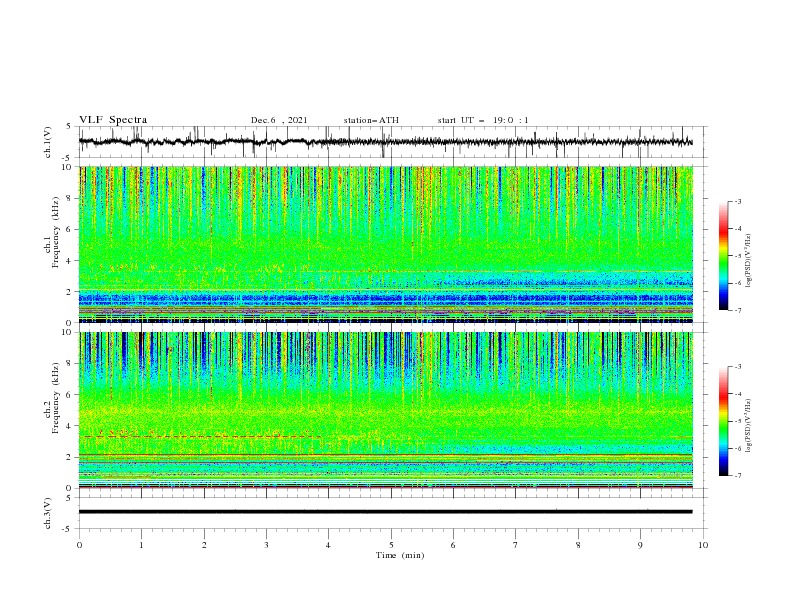Image resolution: width=792 pixels, height=612 pixels.
Task: Click the '6' tick on Time axis
Action: (453, 545)
